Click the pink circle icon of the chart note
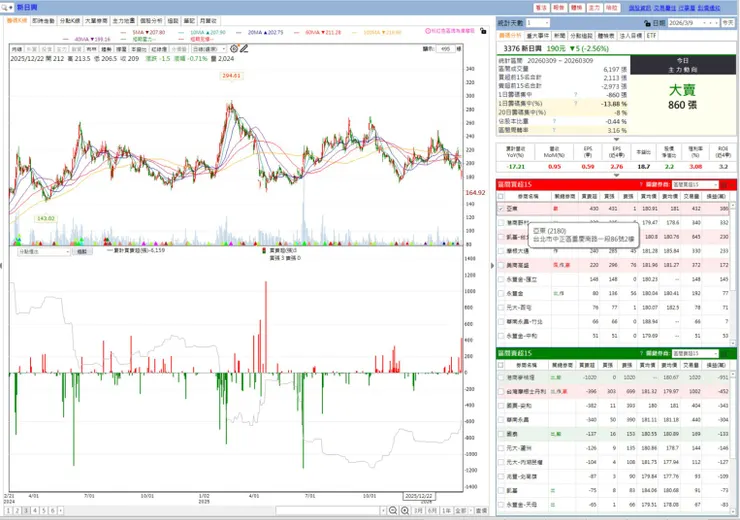The width and height of the screenshot is (740, 520). [x=428, y=31]
